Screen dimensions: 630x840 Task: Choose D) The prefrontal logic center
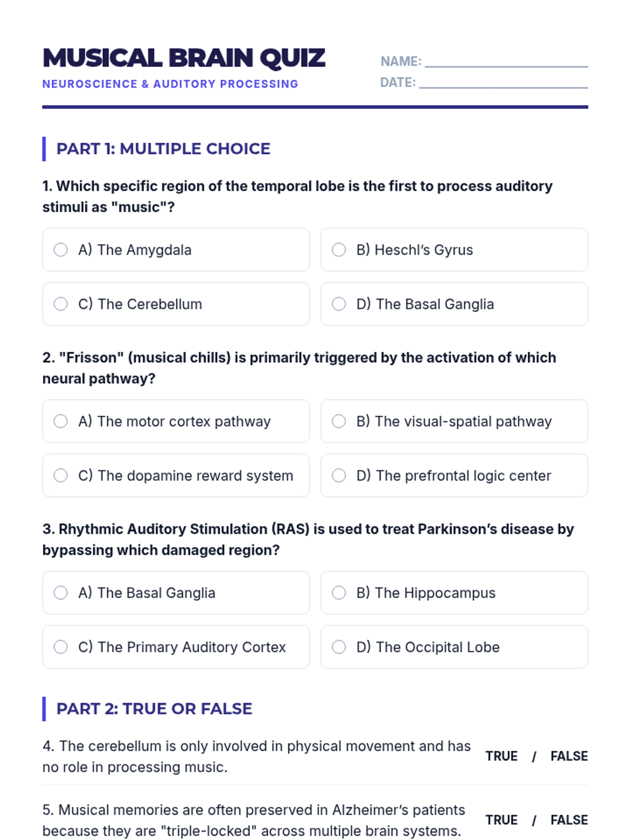[x=454, y=475]
